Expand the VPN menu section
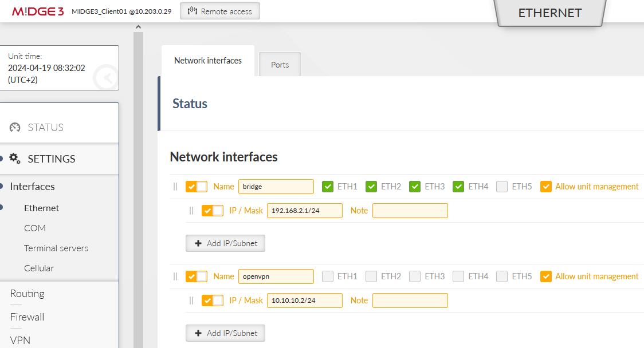Image resolution: width=644 pixels, height=348 pixels. [x=20, y=340]
